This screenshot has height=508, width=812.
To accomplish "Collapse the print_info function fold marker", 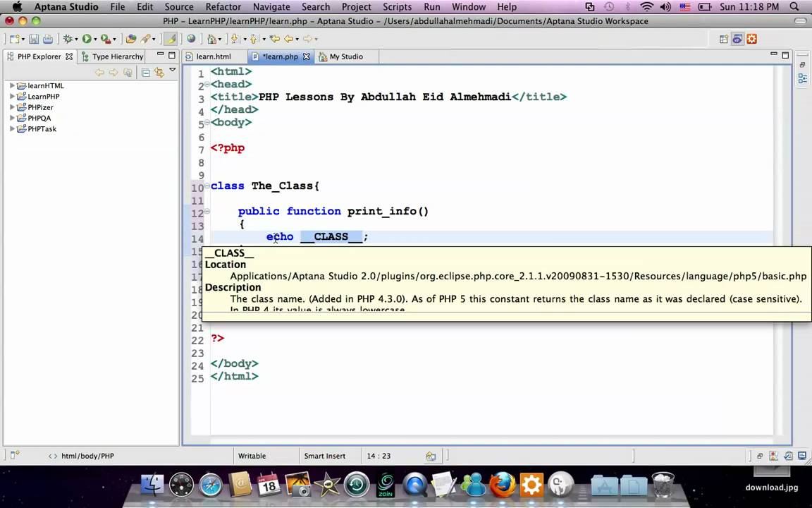I will (207, 211).
